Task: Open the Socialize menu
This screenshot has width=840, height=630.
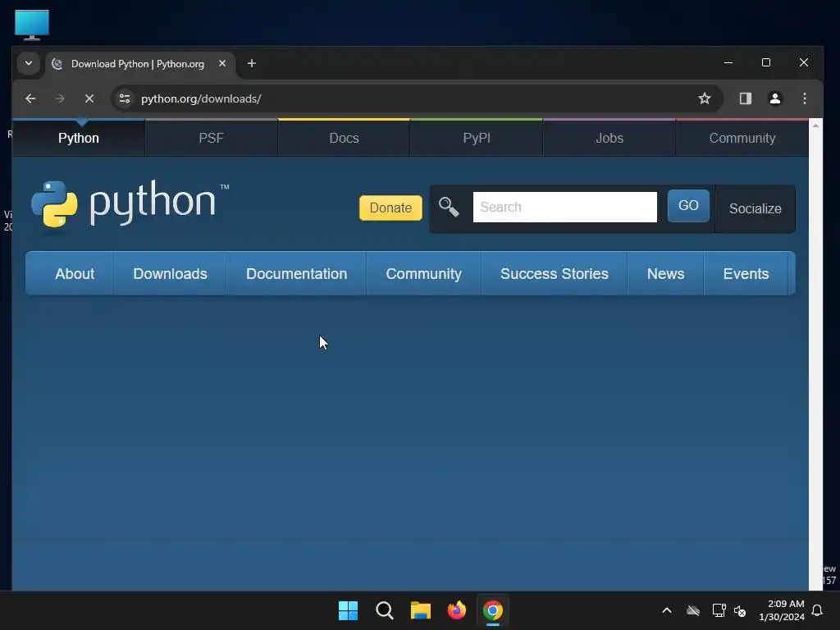Action: tap(755, 208)
